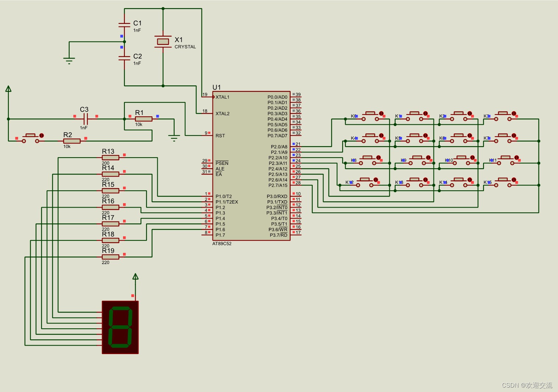Click the K0 keypad push button
This screenshot has height=392, width=558.
coord(370,116)
